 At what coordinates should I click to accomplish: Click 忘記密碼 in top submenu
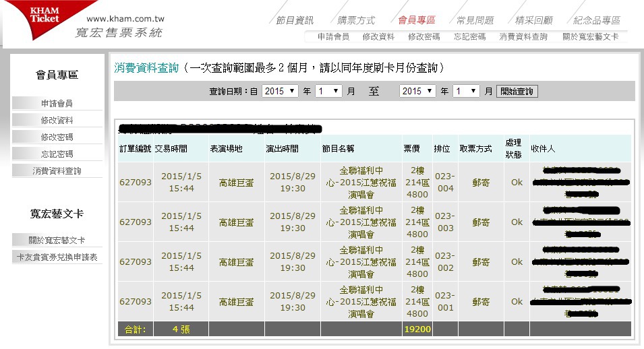click(x=469, y=36)
